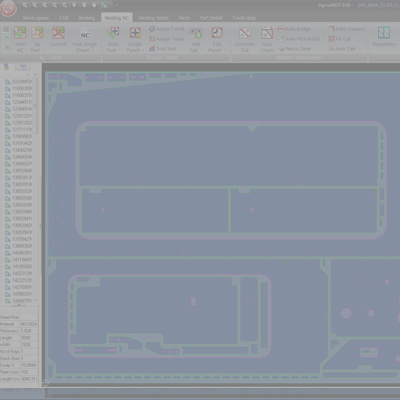The image size is (400, 400).
Task: Click the Pierce Zone button
Action: click(295, 49)
